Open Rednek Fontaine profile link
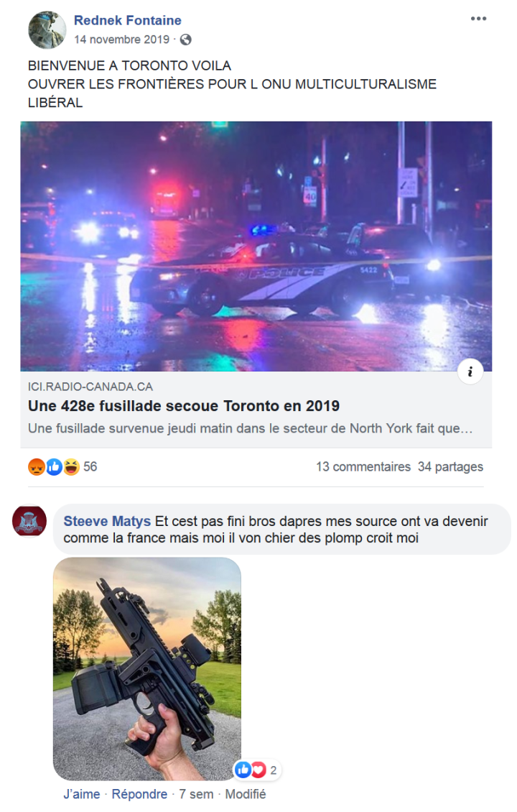517x812 pixels. point(127,20)
